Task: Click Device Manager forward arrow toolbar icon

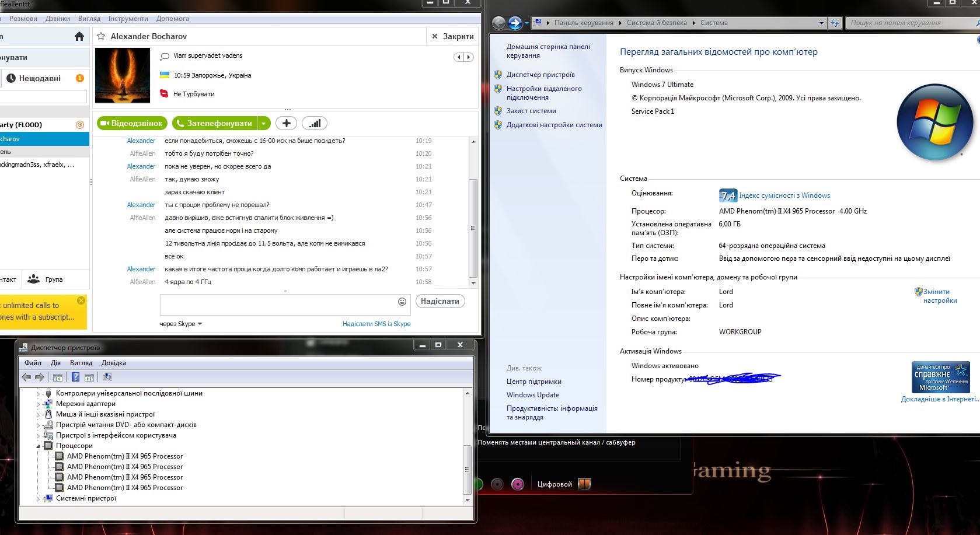Action: pos(40,377)
